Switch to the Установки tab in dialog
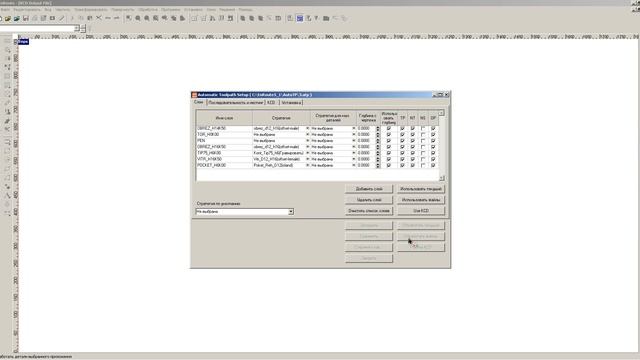The image size is (640, 360). pyautogui.click(x=291, y=102)
